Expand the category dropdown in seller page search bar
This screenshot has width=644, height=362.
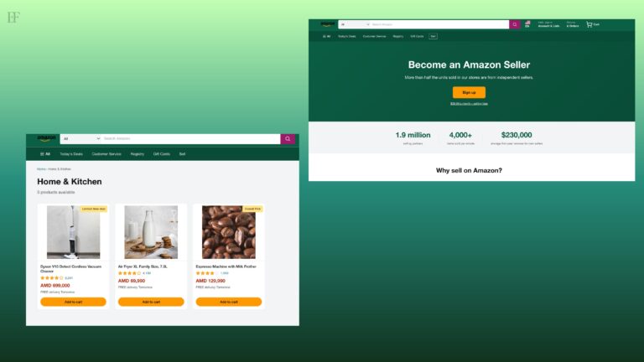(354, 24)
